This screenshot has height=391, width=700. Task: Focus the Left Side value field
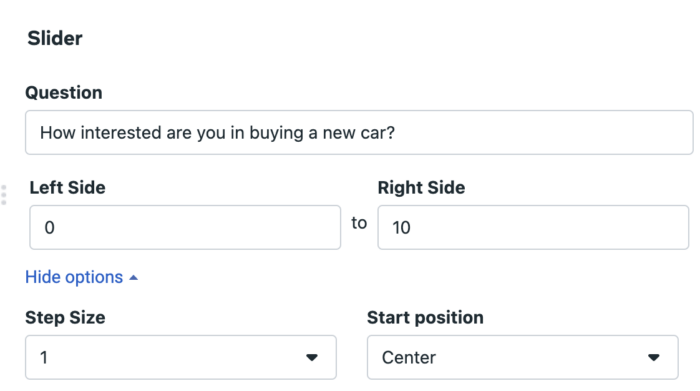[x=185, y=227]
